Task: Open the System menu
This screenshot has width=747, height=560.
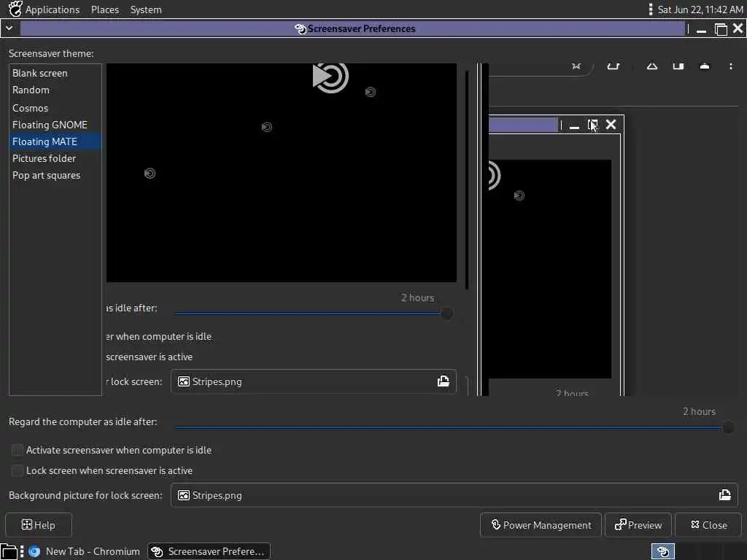Action: click(146, 9)
